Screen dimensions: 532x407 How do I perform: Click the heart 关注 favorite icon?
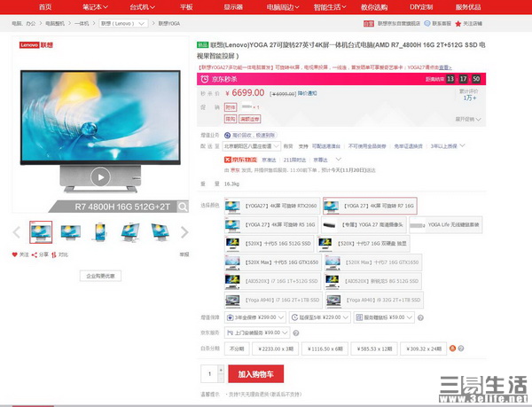[x=14, y=254]
